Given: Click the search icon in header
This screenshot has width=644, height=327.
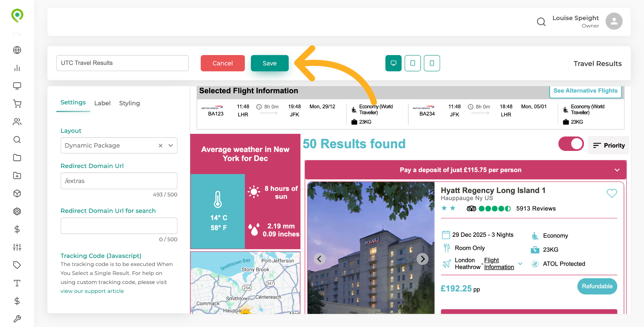Looking at the screenshot, I should click(541, 22).
